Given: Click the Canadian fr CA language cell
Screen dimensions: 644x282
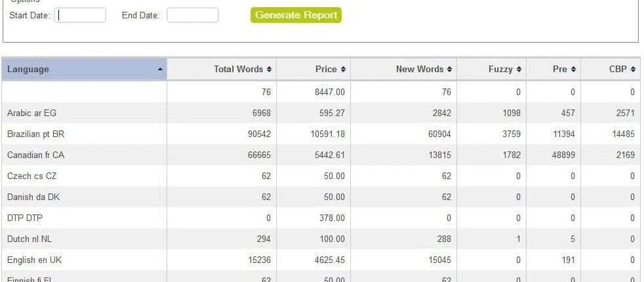Looking at the screenshot, I should (36, 155).
